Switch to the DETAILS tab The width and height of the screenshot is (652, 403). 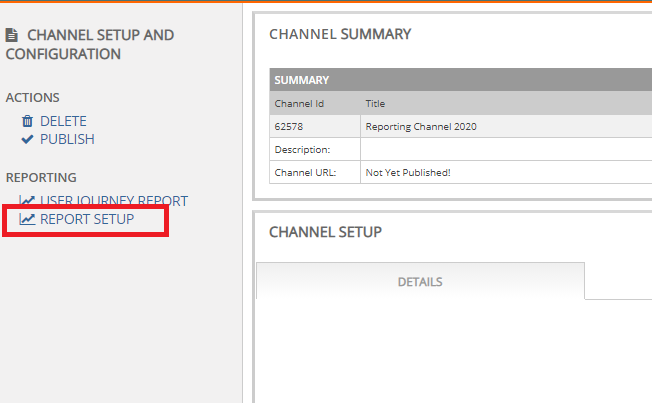(420, 282)
